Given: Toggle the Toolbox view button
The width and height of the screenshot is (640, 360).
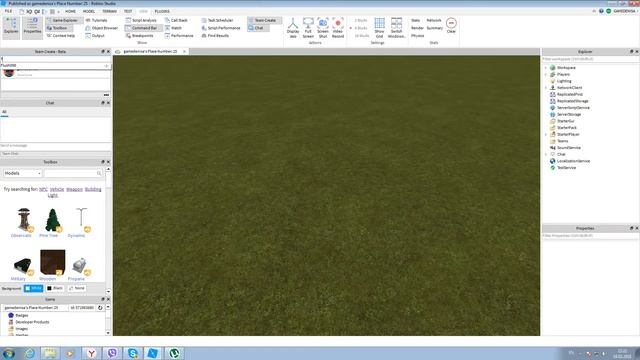Looking at the screenshot, I should click(59, 28).
